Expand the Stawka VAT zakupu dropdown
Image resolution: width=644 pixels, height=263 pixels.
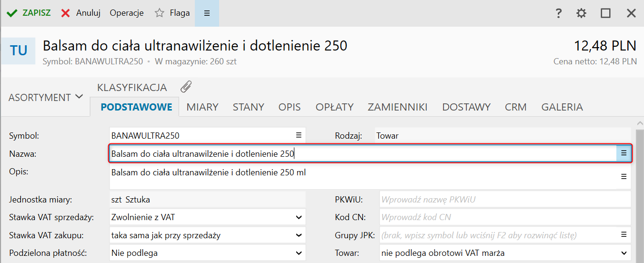pyautogui.click(x=299, y=235)
